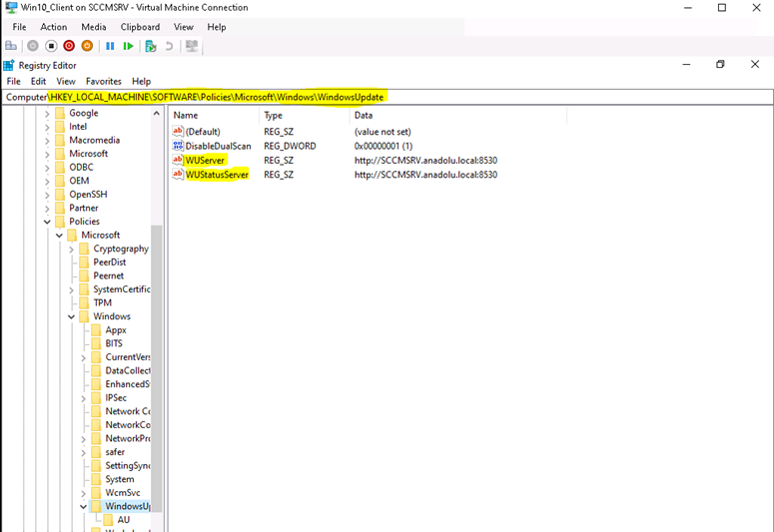The width and height of the screenshot is (774, 532).
Task: Select the WUServer string value icon
Action: tap(178, 160)
